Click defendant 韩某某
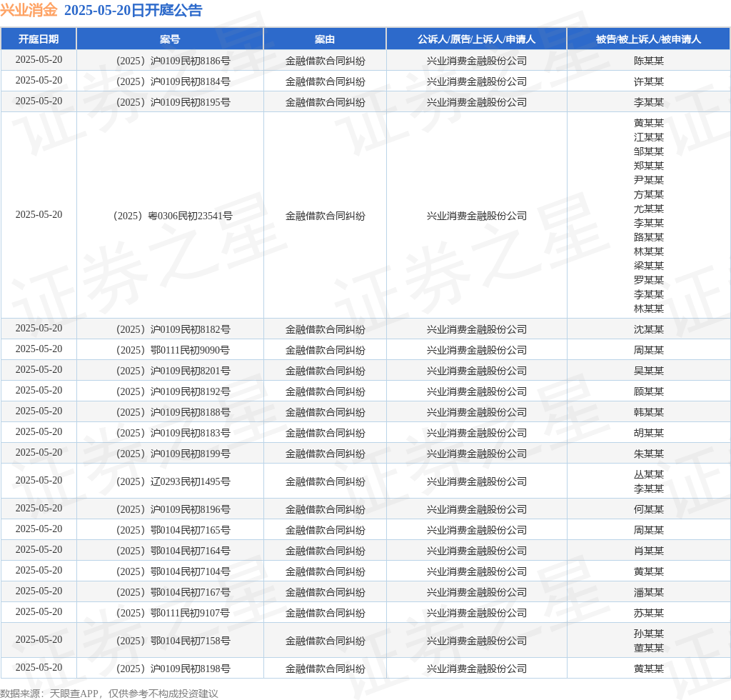Screen dimensions: 731x700 (648, 412)
